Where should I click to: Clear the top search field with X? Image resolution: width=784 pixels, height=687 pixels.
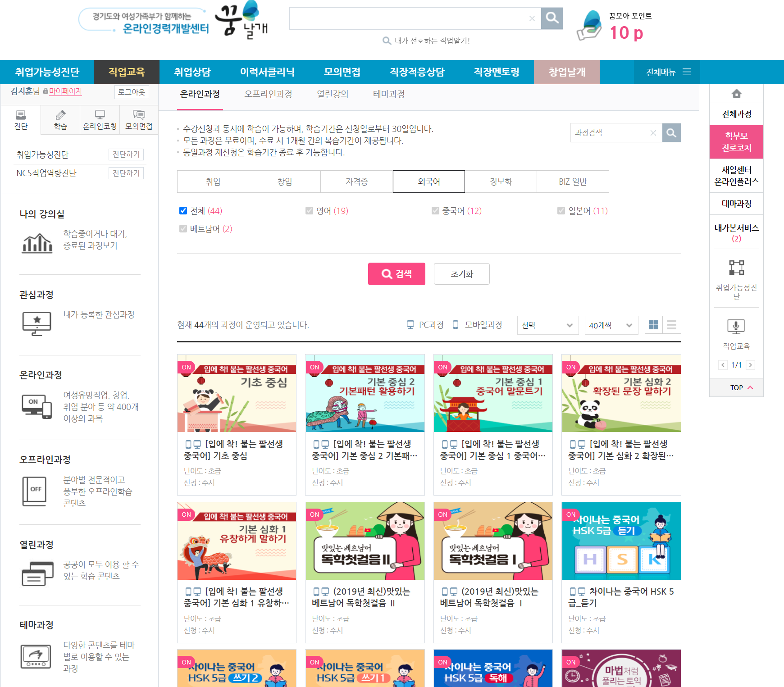point(532,18)
